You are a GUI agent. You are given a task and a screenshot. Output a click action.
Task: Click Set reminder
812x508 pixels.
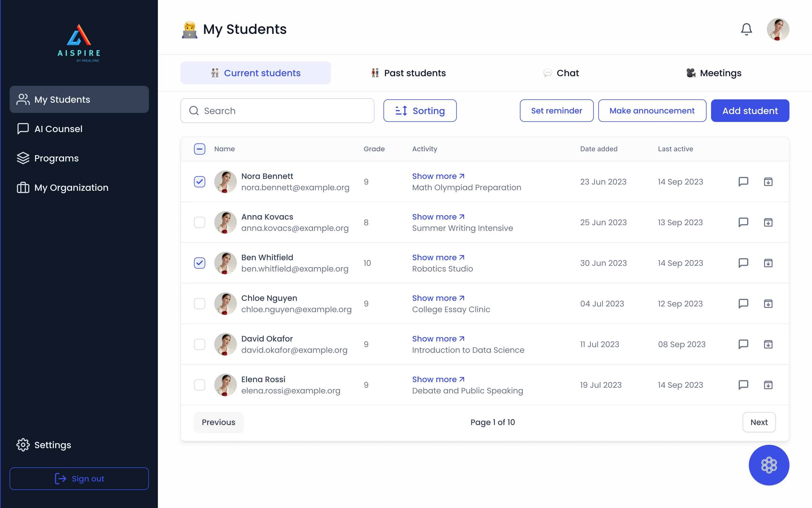(x=556, y=111)
